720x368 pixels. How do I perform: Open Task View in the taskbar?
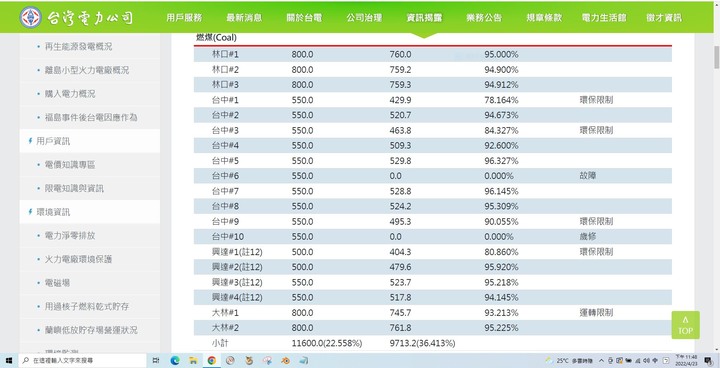156,361
